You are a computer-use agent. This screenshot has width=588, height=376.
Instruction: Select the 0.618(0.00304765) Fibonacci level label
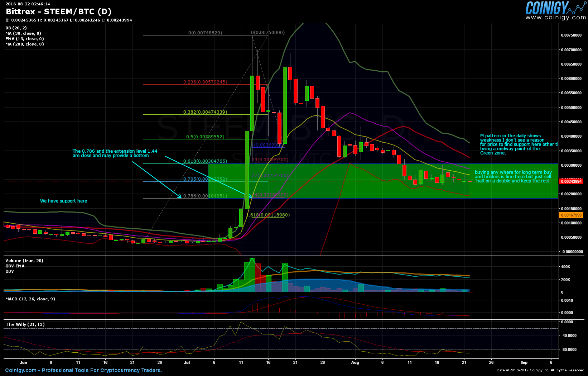205,161
